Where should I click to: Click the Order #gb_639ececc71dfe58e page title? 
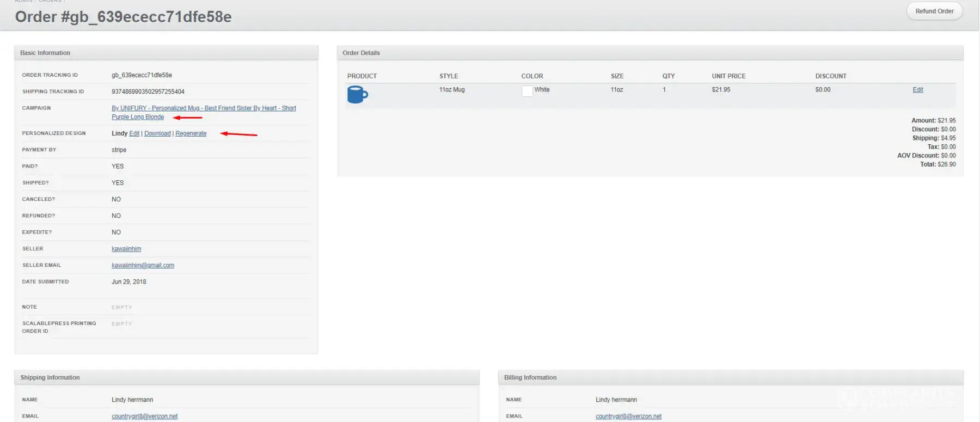point(123,17)
